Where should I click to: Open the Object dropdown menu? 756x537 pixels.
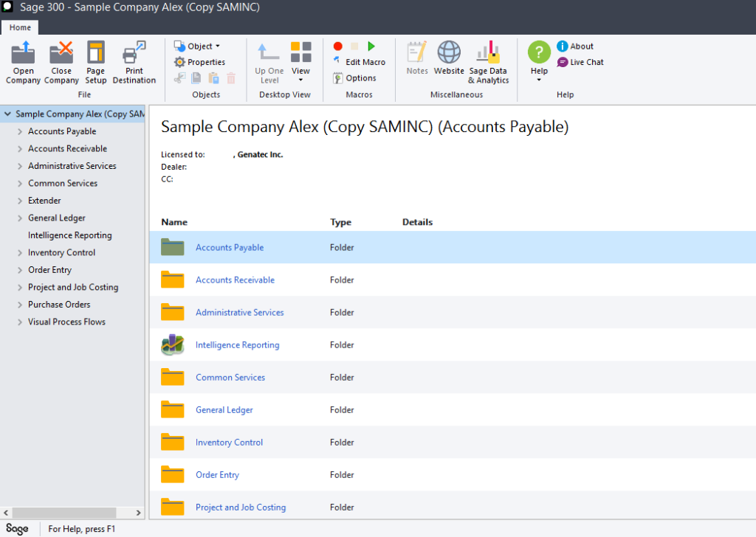[x=196, y=46]
